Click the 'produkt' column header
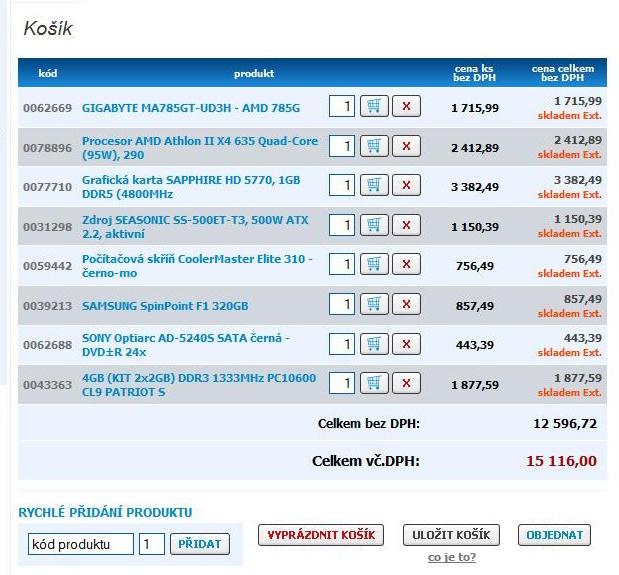Screen dimensions: 619x575 254,73
